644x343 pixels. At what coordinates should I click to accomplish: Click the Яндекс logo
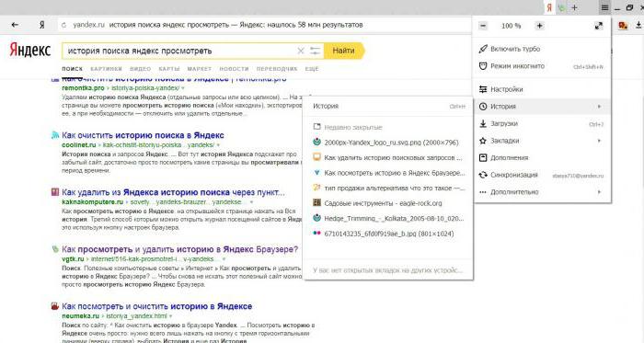(x=30, y=50)
